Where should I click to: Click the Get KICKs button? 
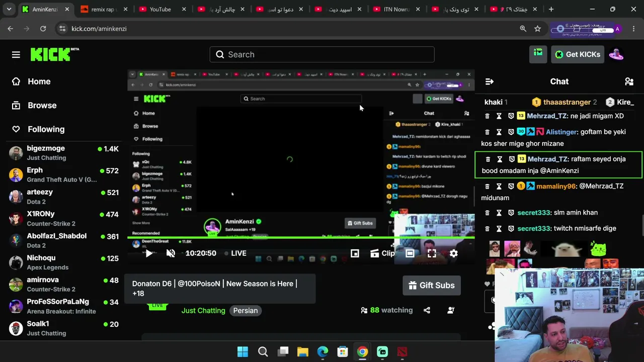click(x=578, y=54)
